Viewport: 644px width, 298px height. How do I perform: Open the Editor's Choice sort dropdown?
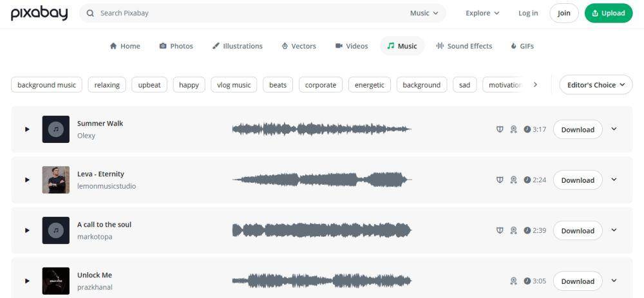coord(596,84)
